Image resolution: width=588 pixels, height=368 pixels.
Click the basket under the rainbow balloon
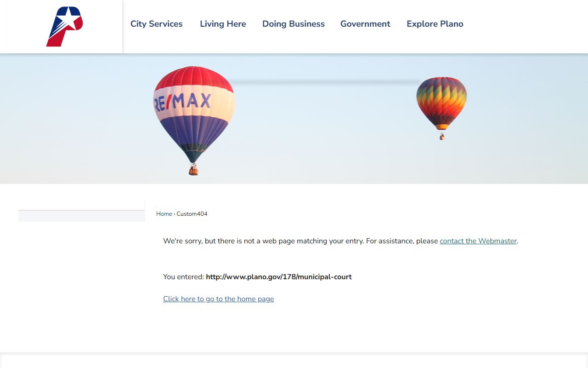pos(442,137)
